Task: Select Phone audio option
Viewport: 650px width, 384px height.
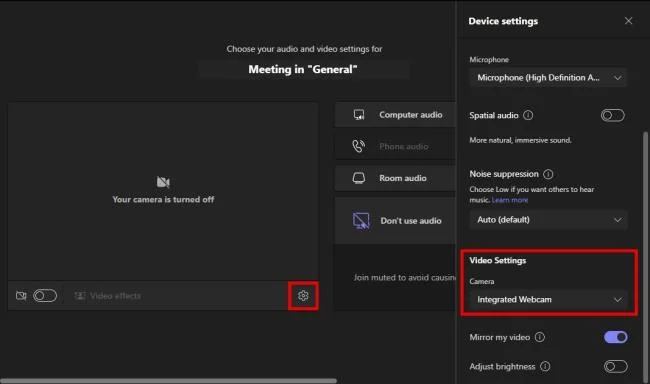Action: click(x=395, y=146)
